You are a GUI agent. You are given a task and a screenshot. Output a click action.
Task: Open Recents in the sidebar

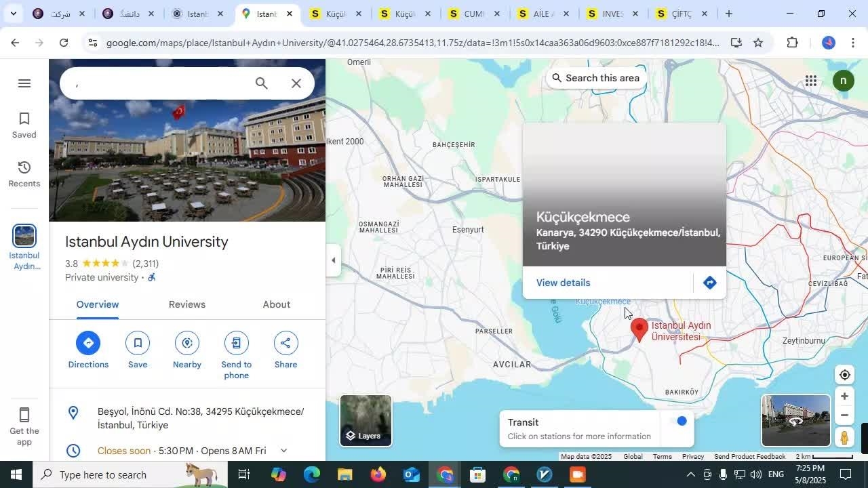(x=24, y=174)
